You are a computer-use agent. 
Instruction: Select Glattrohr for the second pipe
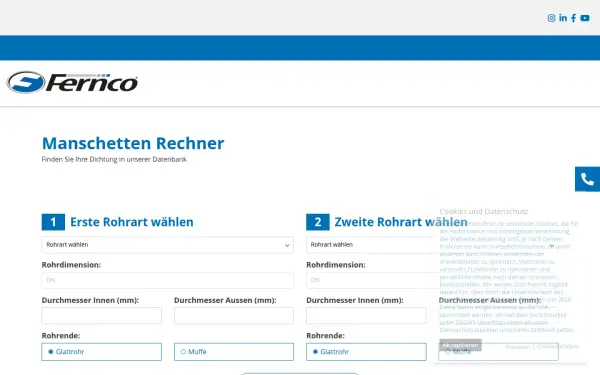tap(366, 352)
